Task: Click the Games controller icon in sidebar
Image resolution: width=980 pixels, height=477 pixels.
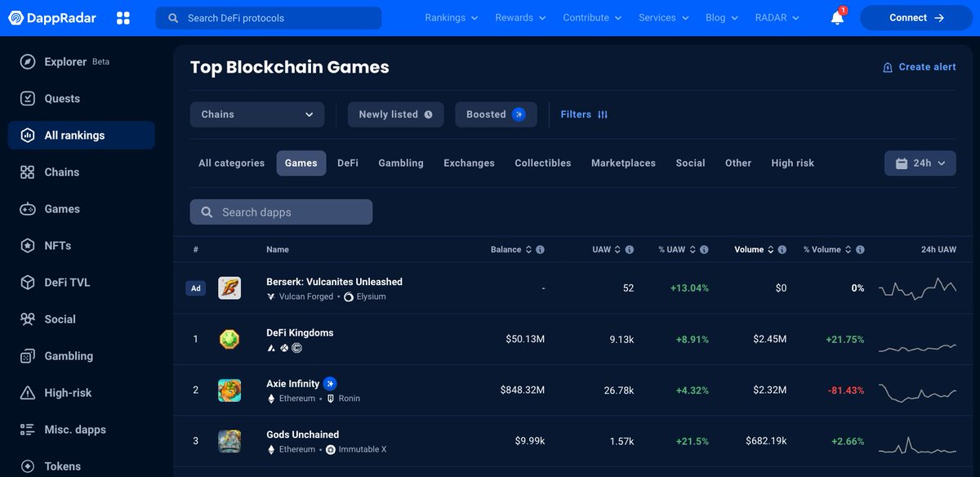Action: [x=28, y=209]
